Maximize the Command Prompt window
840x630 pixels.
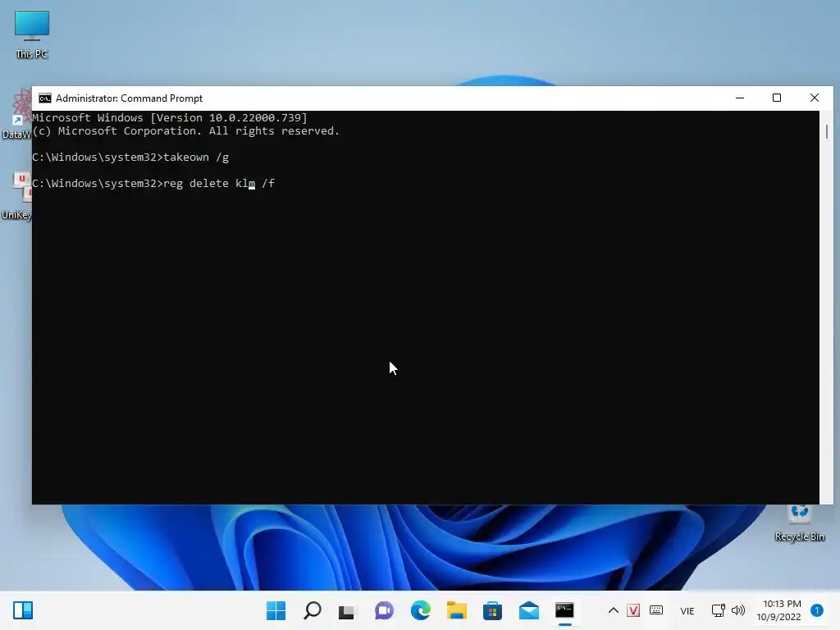[777, 98]
